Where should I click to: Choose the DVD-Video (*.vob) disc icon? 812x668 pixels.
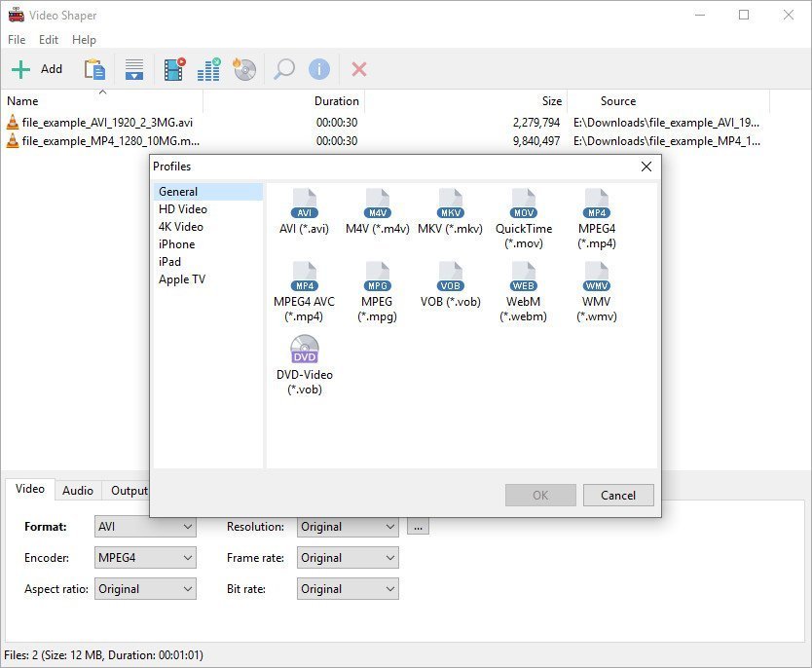pos(305,350)
